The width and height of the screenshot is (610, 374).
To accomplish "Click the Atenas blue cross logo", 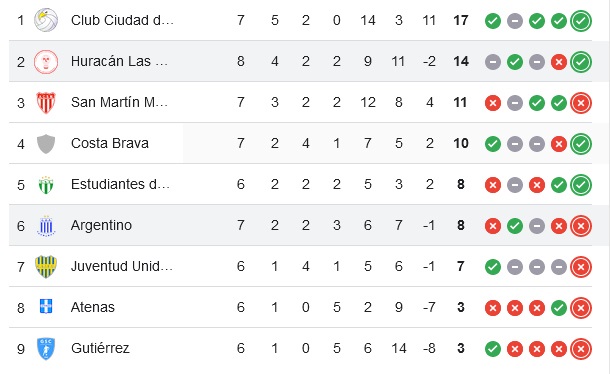I will pos(46,307).
